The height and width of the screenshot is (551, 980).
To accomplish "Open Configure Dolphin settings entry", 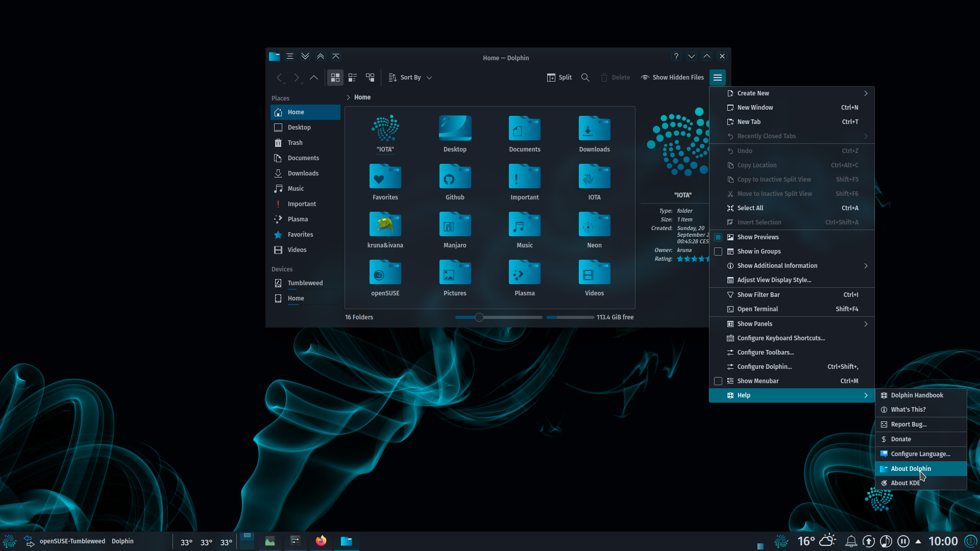I will tap(792, 367).
